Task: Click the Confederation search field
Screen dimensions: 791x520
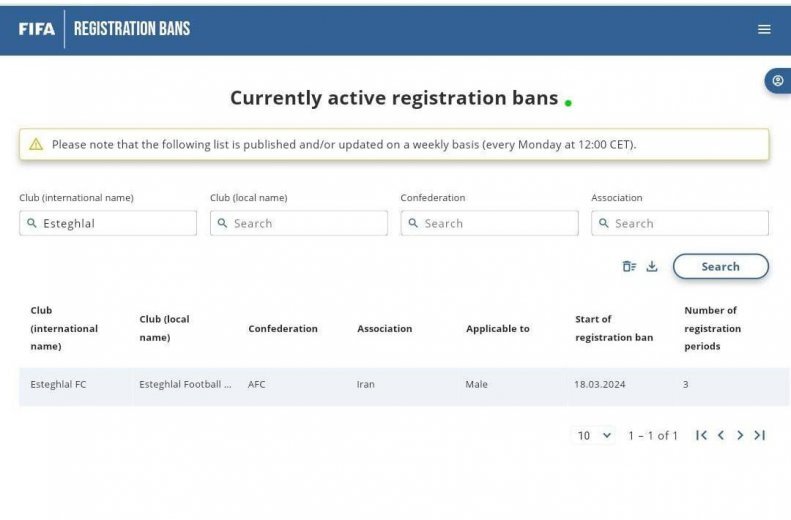Action: point(496,223)
